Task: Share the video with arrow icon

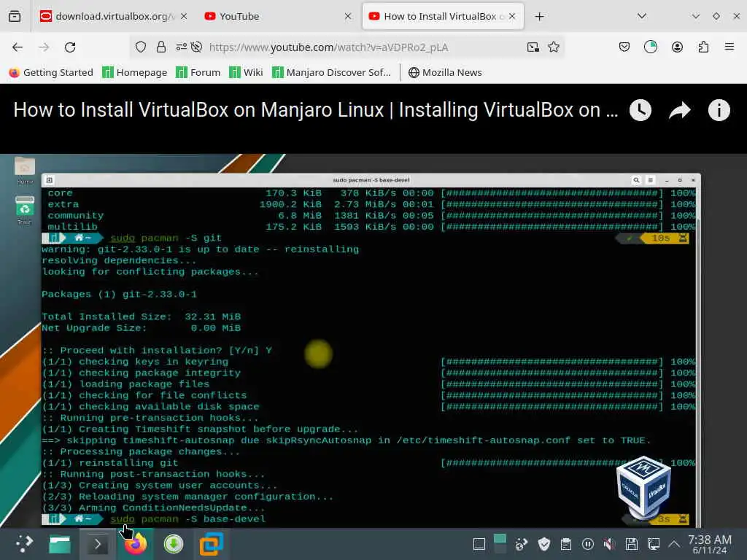Action: coord(679,111)
